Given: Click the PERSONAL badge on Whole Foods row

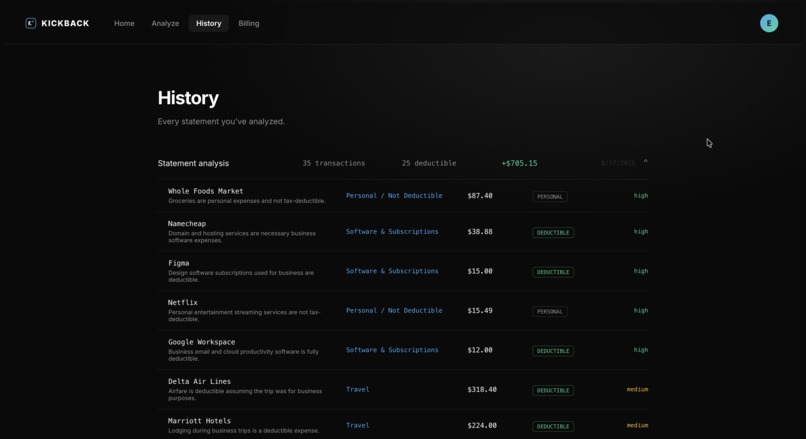Looking at the screenshot, I should point(549,196).
